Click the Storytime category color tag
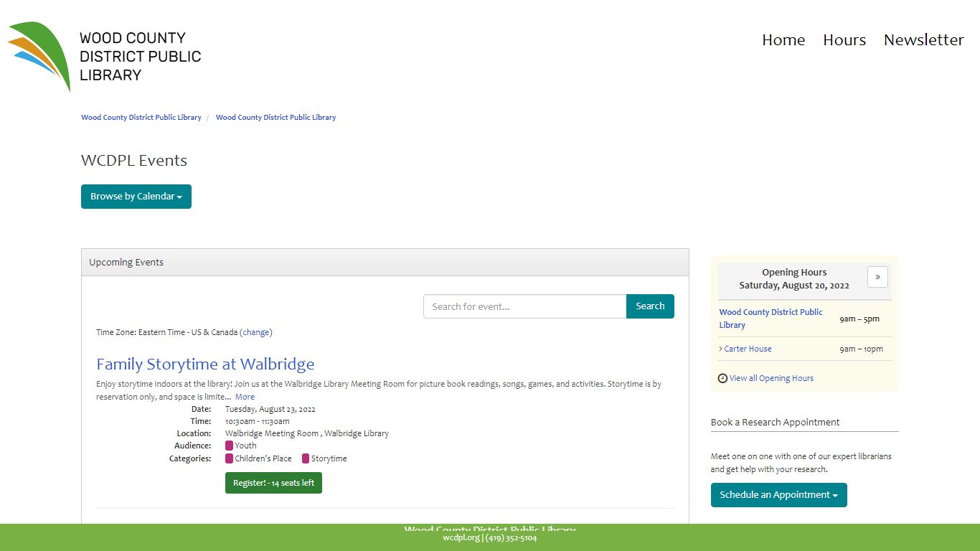The height and width of the screenshot is (551, 980). click(306, 458)
